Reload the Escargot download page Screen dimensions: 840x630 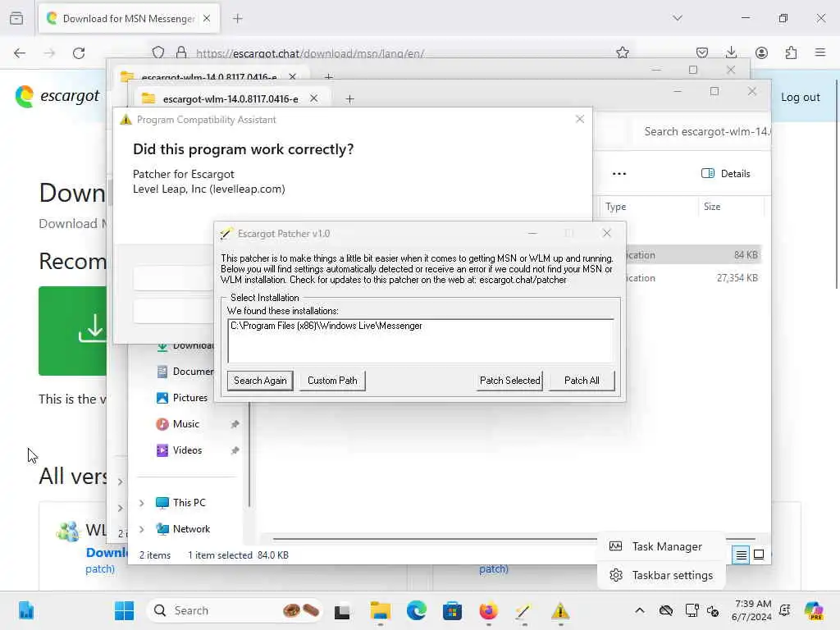[x=79, y=52]
